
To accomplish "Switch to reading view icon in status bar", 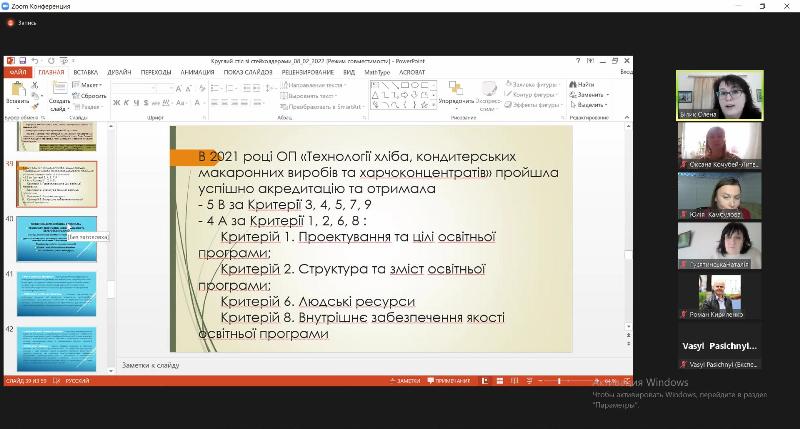I will 514,381.
